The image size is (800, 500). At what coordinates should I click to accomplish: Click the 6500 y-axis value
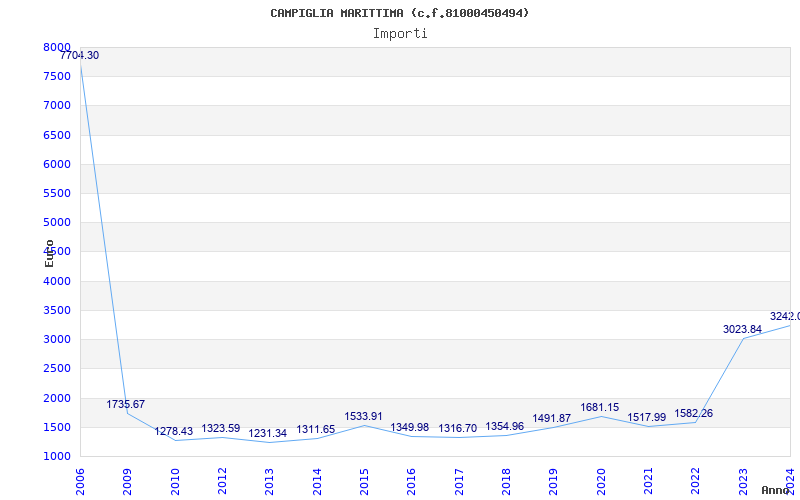(57, 135)
